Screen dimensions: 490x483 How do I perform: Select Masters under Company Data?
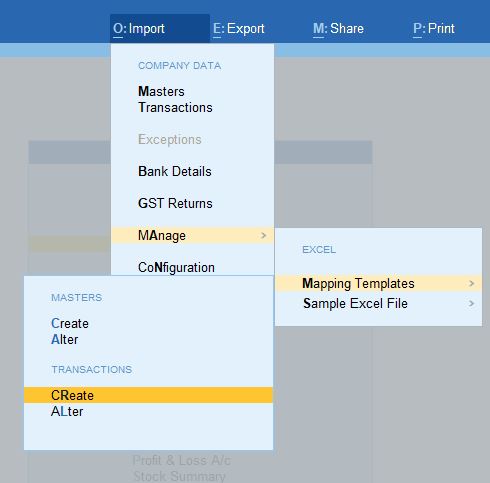point(161,91)
